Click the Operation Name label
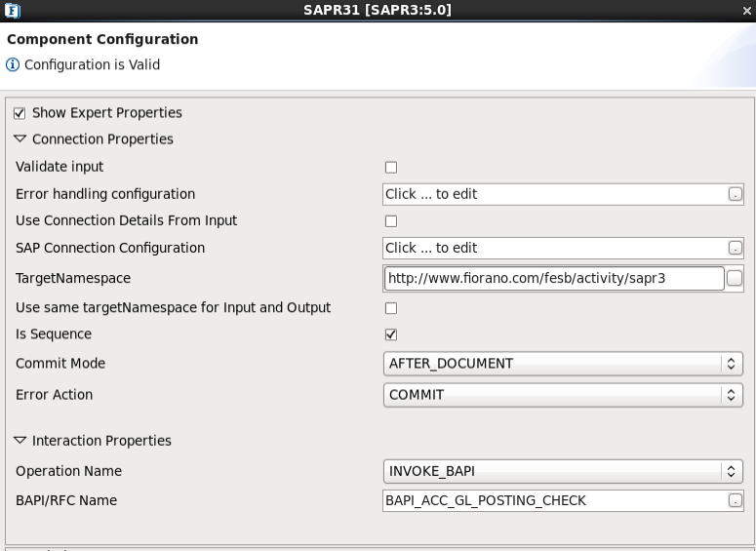The width and height of the screenshot is (756, 551). pos(68,471)
